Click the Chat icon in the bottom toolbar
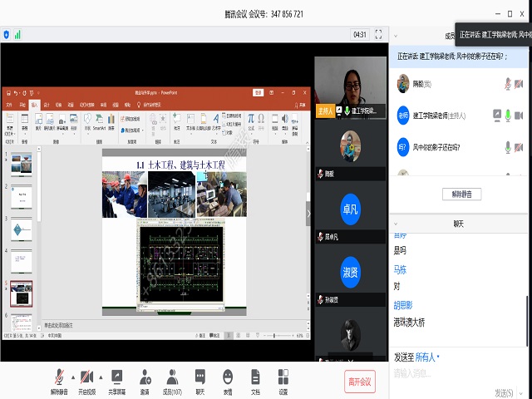Screen dimensions: 532x399 tap(199, 378)
